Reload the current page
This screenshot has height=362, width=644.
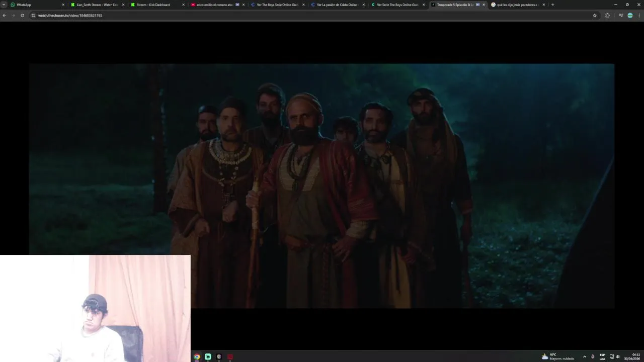[x=22, y=16]
